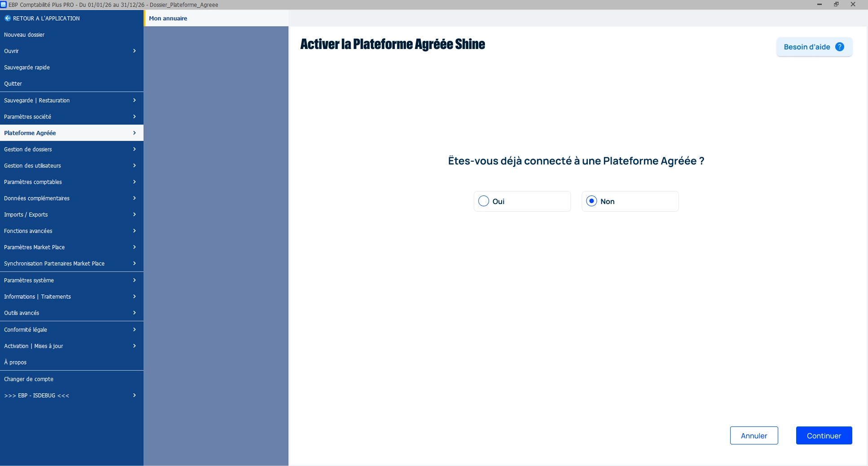Screen dimensions: 868x466
Task: Click the back arrow icon beside Retour à l'application
Action: pos(7,18)
